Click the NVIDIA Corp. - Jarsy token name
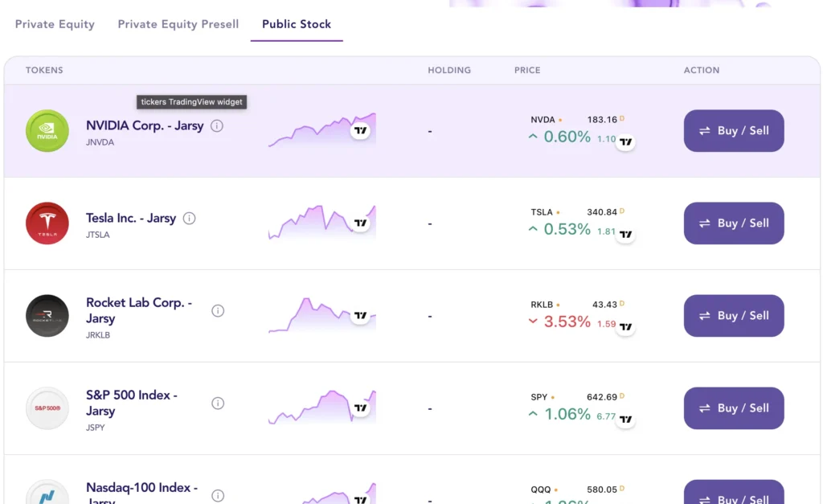Image resolution: width=823 pixels, height=504 pixels. 145,126
